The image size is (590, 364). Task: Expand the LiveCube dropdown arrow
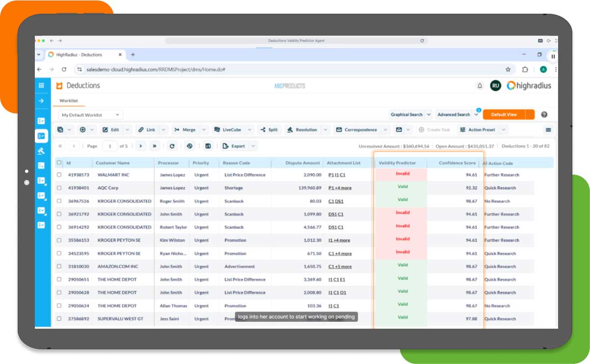pyautogui.click(x=249, y=130)
